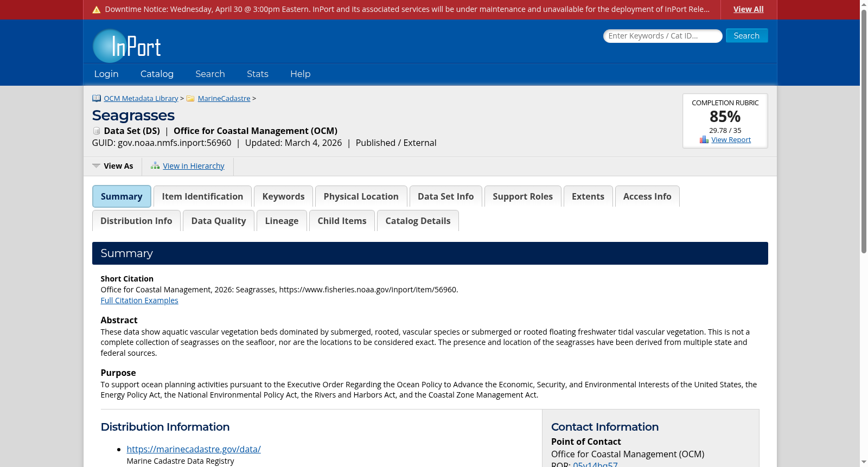868x467 pixels.
Task: Click the page vertical scrollbar
Action: 864,130
